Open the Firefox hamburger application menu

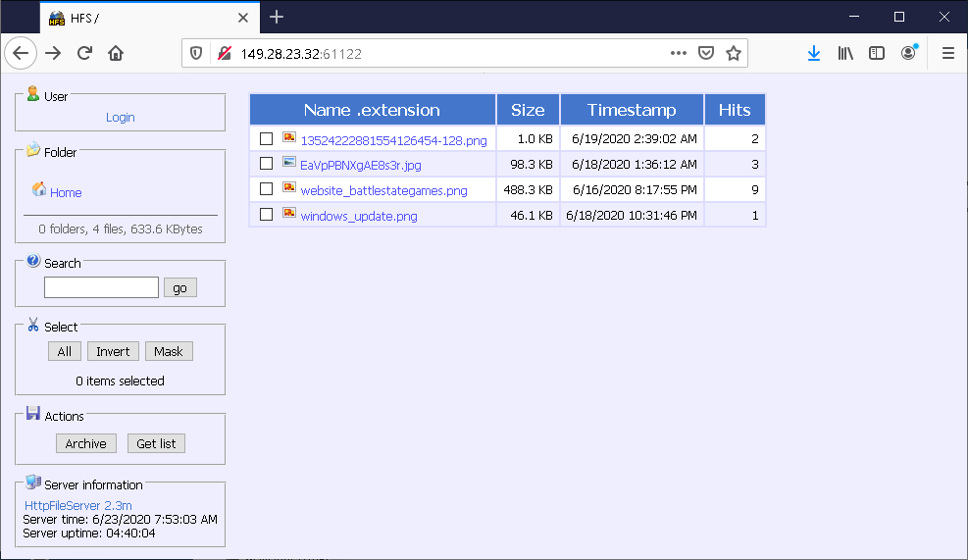[x=947, y=54]
